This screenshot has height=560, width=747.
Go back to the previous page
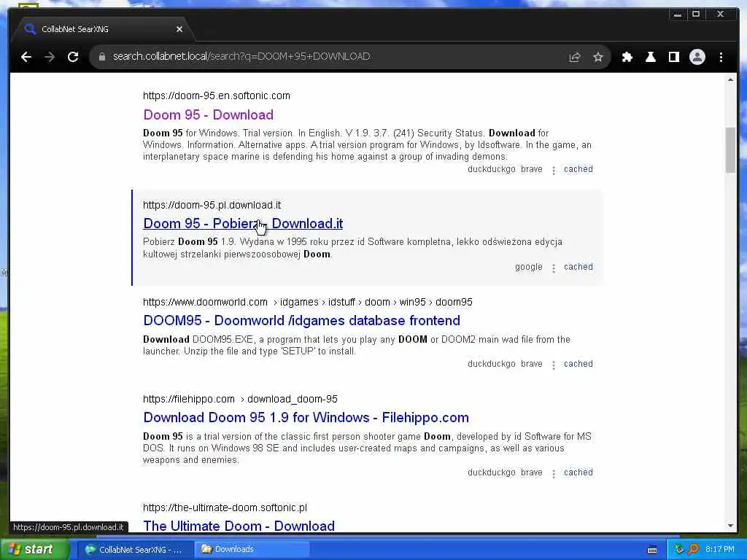tap(26, 57)
